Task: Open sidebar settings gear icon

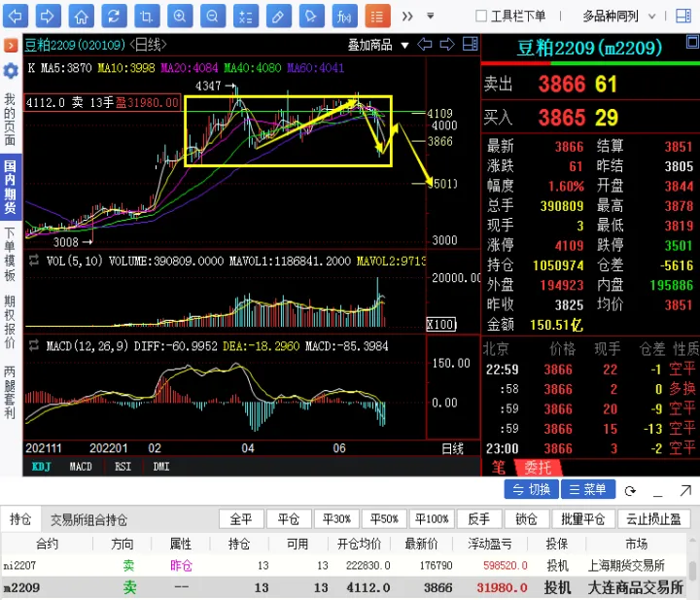Action: [11, 71]
